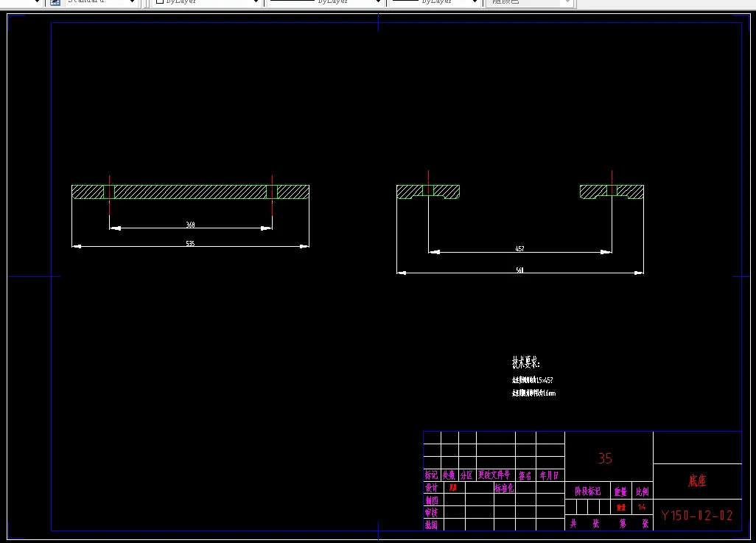Screen dimensions: 756x543
Task: Open the Standard style dropdown
Action: pyautogui.click(x=101, y=2)
